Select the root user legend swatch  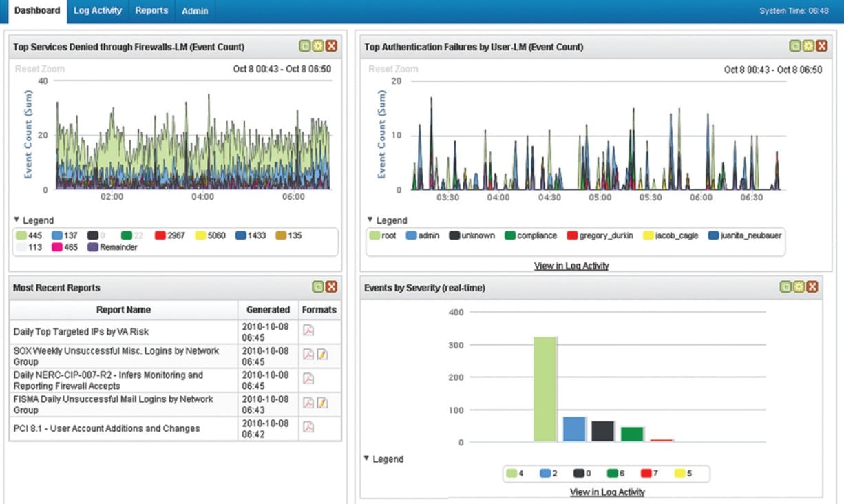coord(374,235)
